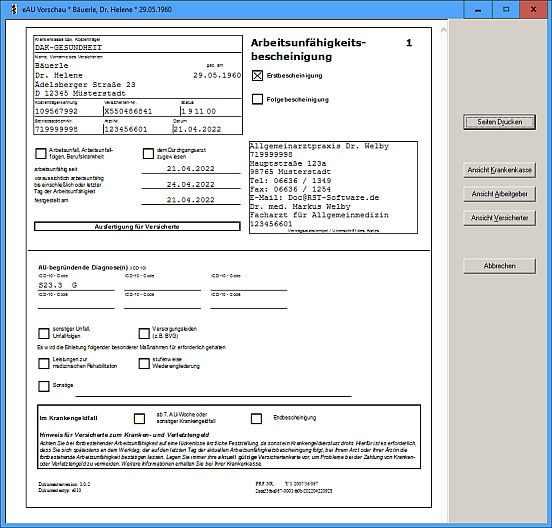Click the end date 24.04.2022
The image size is (552, 528).
190,184
